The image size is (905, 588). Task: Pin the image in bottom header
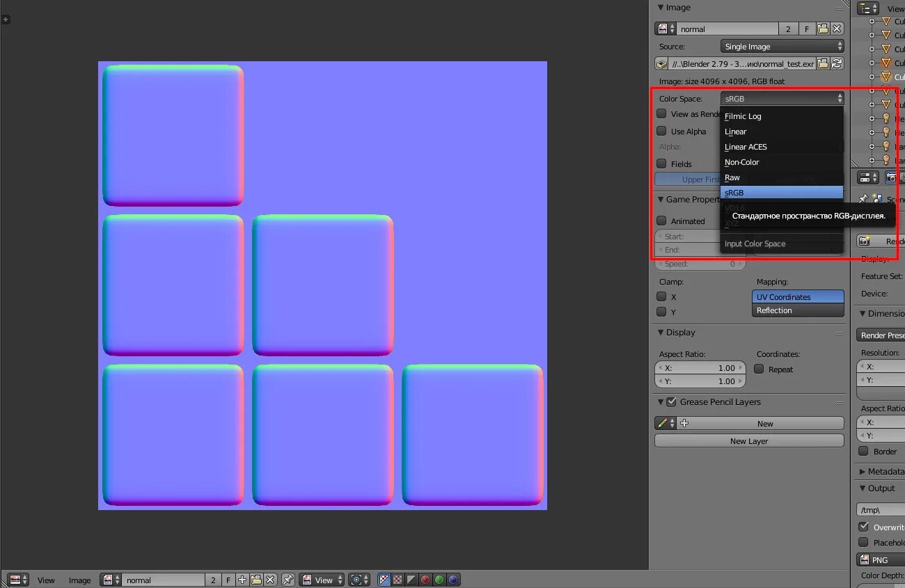click(288, 580)
